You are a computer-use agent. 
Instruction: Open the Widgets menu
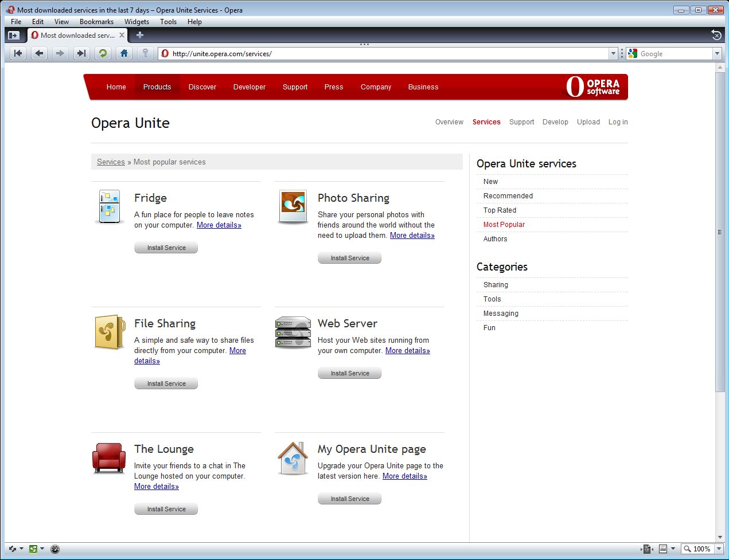(137, 22)
